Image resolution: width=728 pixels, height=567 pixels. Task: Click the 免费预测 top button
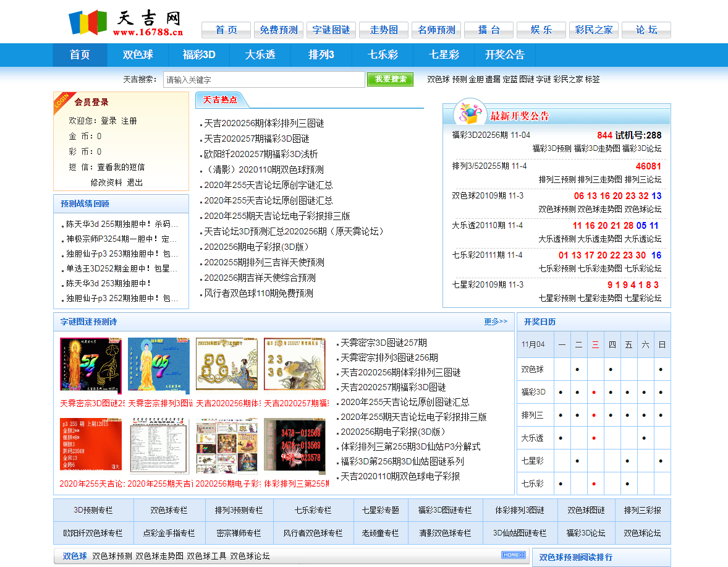point(279,30)
